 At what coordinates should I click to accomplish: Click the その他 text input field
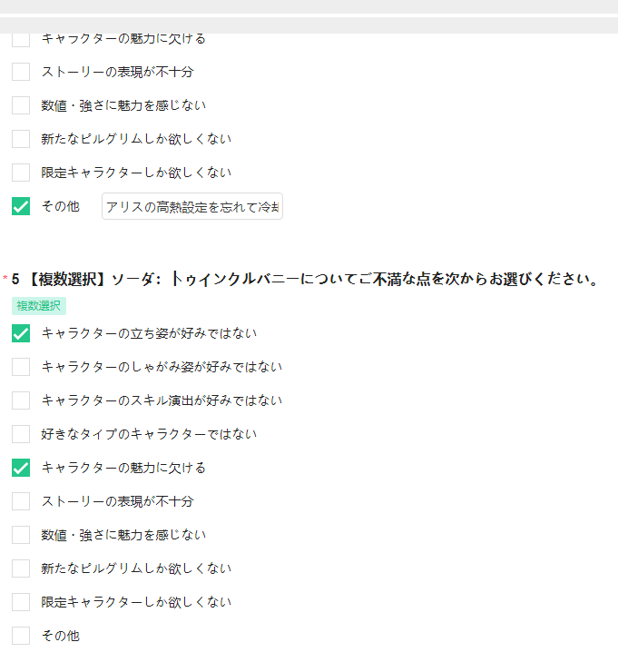click(192, 206)
